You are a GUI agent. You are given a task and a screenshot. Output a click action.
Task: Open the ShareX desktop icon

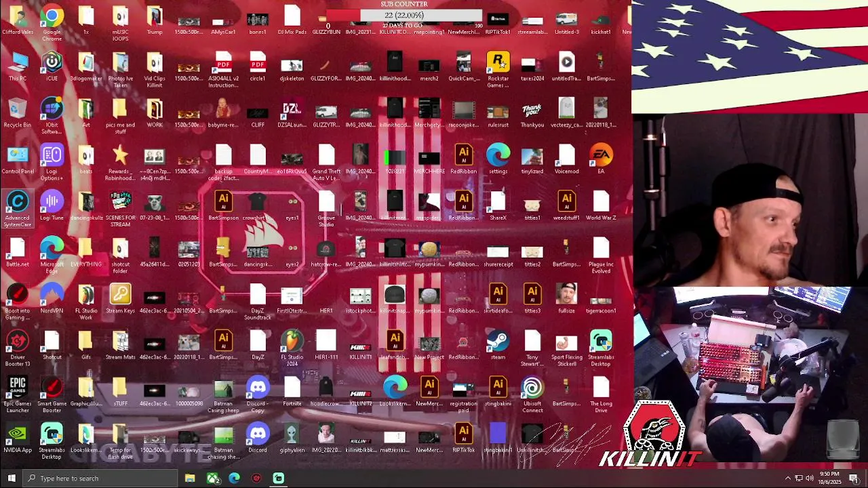pyautogui.click(x=498, y=206)
